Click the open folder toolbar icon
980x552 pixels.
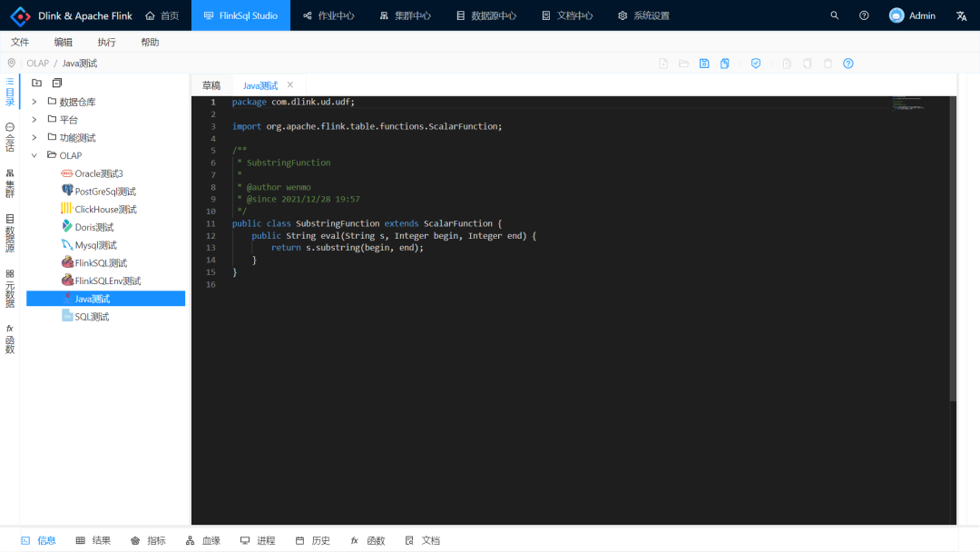(x=684, y=64)
